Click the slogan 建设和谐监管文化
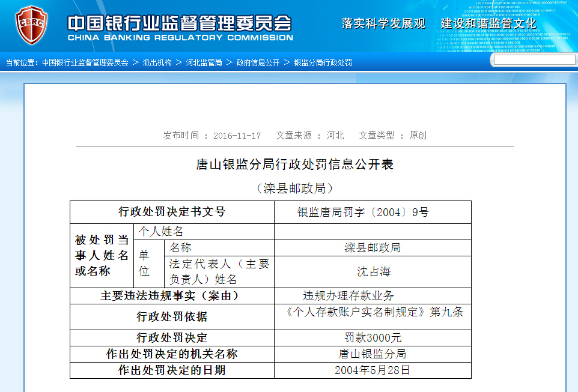 click(488, 23)
